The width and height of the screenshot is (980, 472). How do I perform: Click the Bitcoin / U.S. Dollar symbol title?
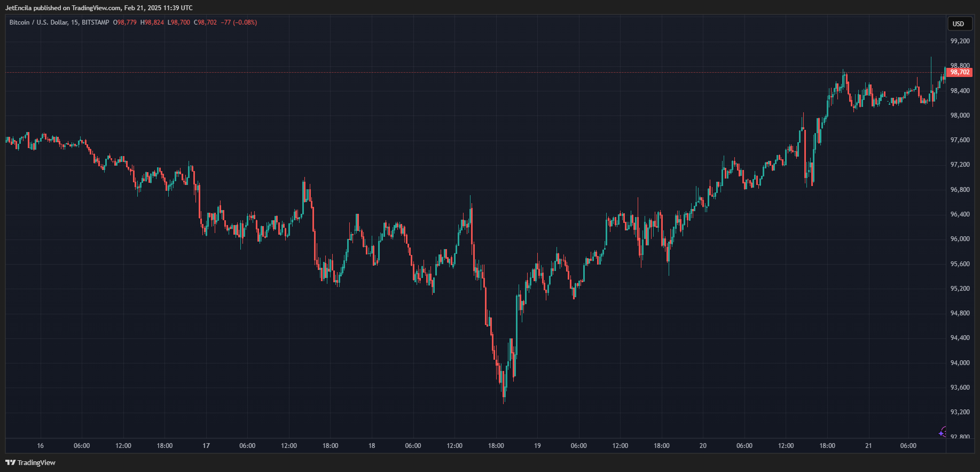[38, 22]
